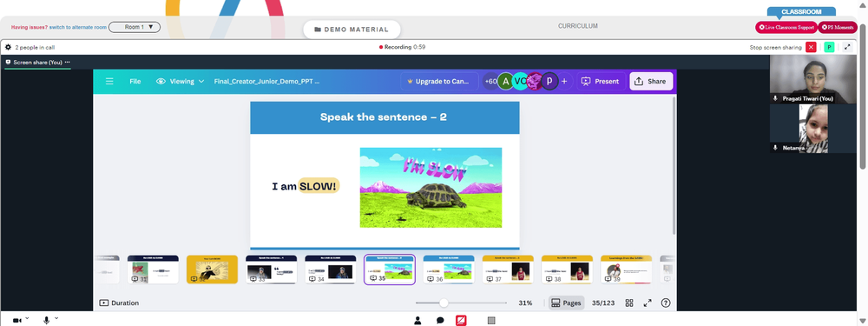This screenshot has height=326, width=868.
Task: Click the Present button
Action: pyautogui.click(x=601, y=82)
